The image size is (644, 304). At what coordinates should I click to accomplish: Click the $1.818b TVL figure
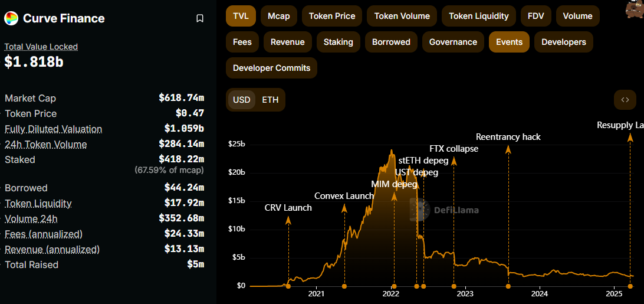(x=34, y=62)
